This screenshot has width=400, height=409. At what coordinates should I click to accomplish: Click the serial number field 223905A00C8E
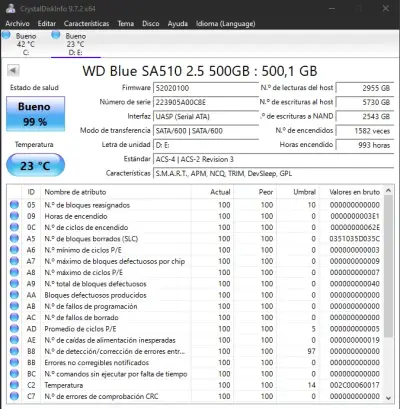click(206, 102)
